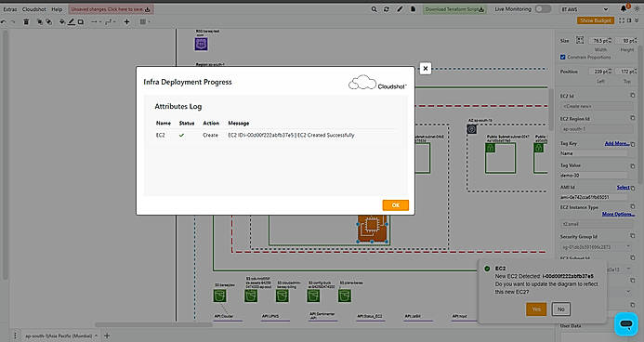Click the search magnifier icon
The width and height of the screenshot is (644, 342).
click(x=375, y=9)
